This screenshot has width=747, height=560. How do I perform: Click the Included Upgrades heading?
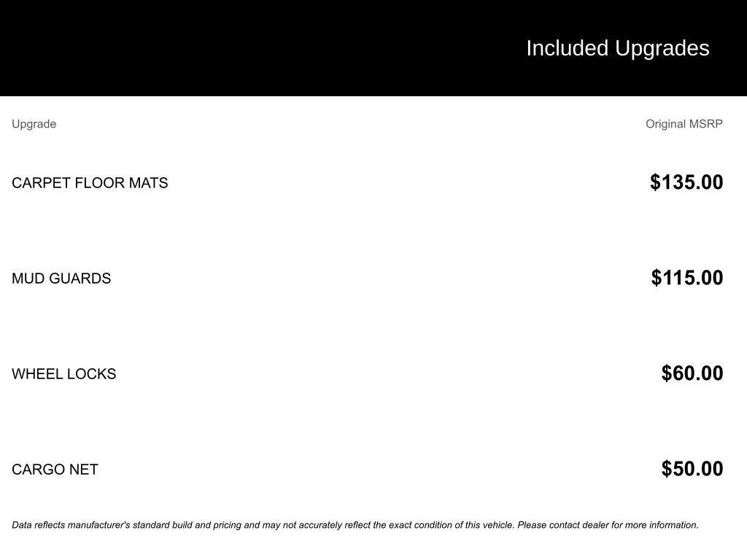(617, 49)
